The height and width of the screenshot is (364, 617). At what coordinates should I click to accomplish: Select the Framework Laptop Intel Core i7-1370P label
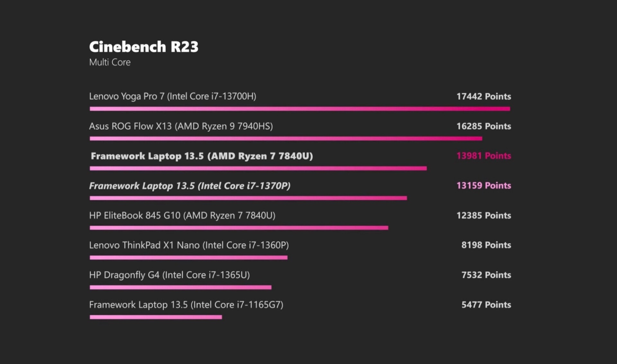190,186
